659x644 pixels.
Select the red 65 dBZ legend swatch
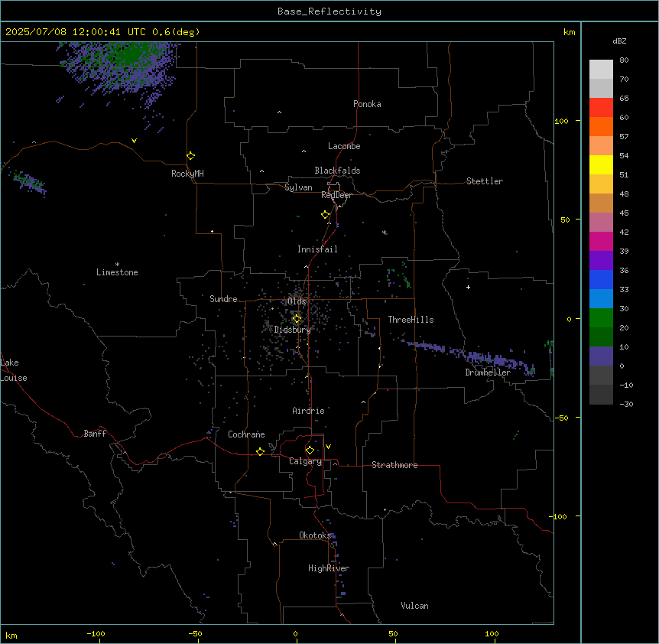click(x=601, y=108)
